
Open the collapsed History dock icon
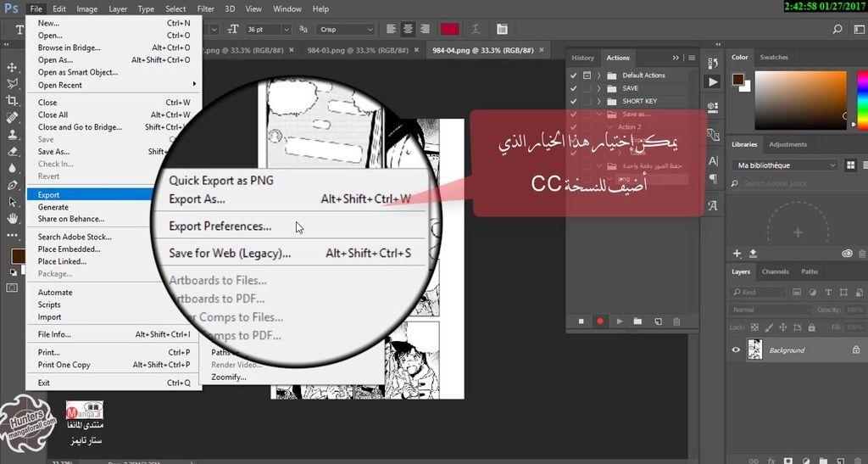pos(713,63)
